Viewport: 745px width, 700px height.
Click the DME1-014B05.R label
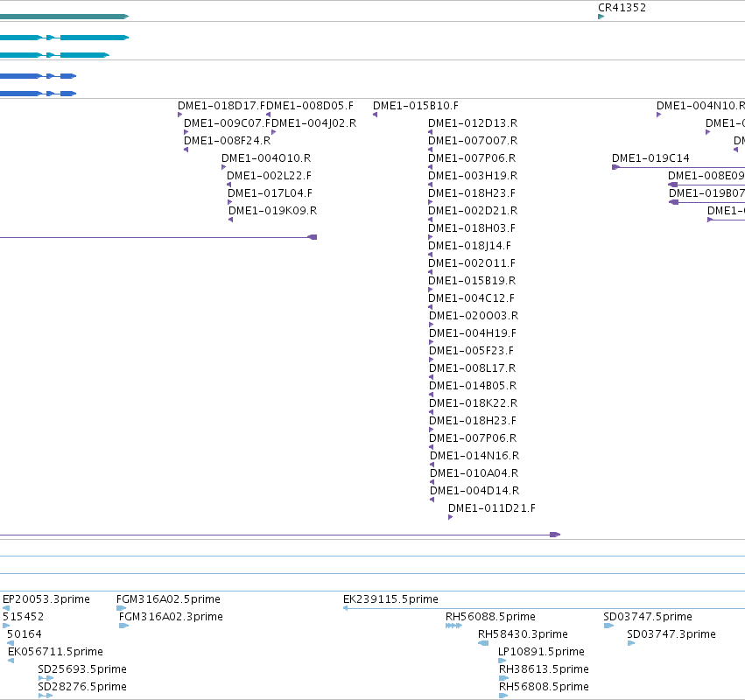coord(473,386)
